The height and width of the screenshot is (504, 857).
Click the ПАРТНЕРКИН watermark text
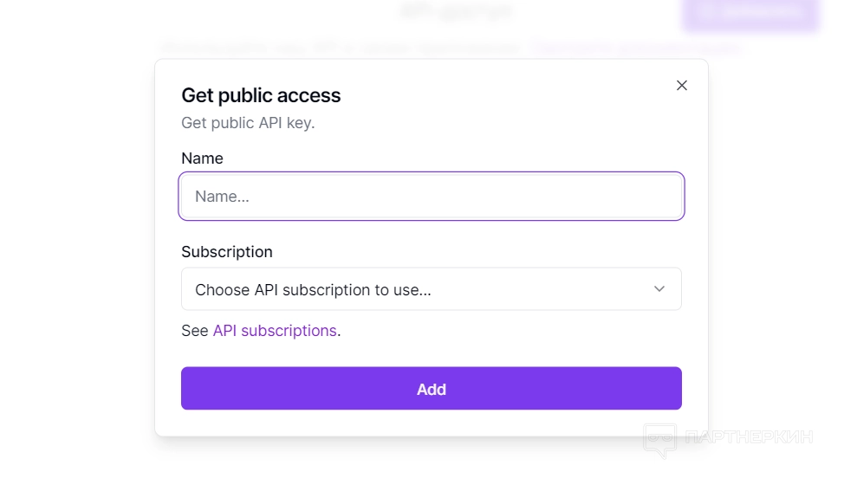point(749,437)
